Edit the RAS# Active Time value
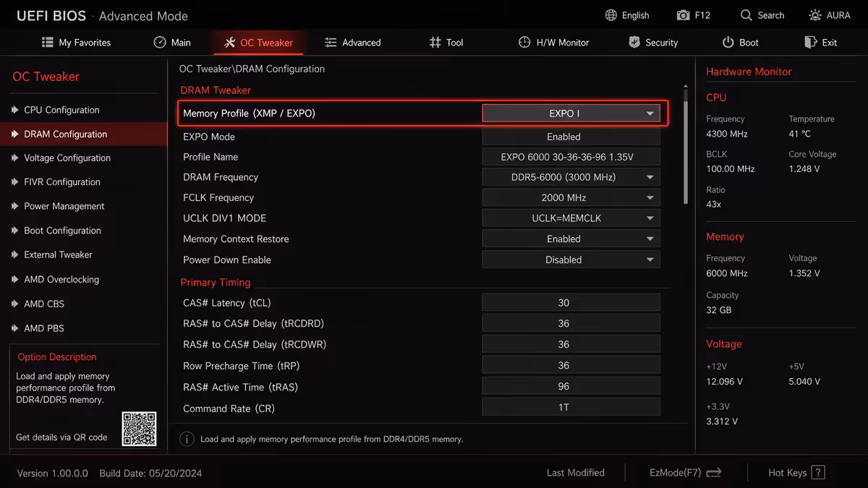 pos(571,387)
